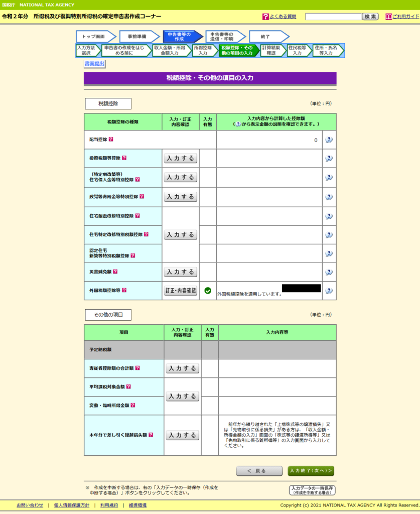Screen dimensions: 420x514
Task: Click the ご利用ガイド book icon
Action: click(x=388, y=17)
